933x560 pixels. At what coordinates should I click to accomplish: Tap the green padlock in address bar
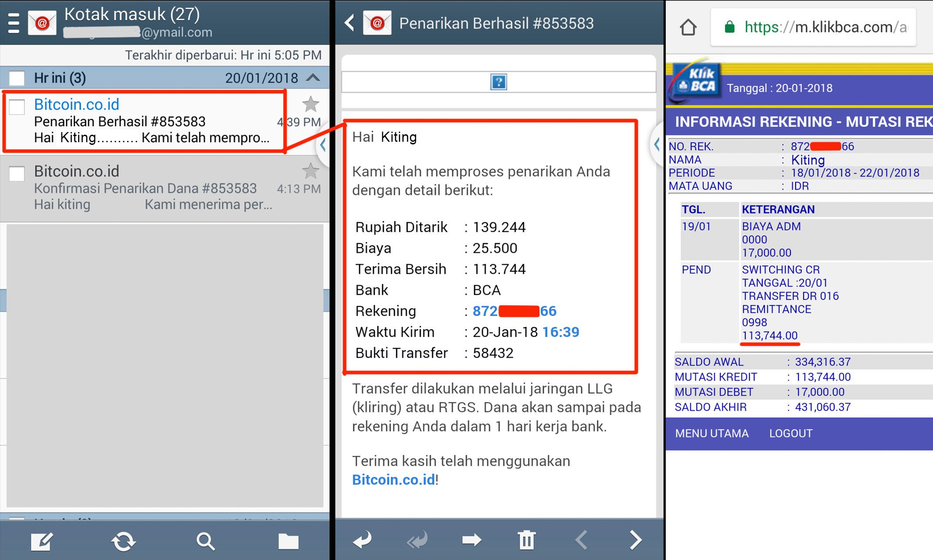(729, 27)
